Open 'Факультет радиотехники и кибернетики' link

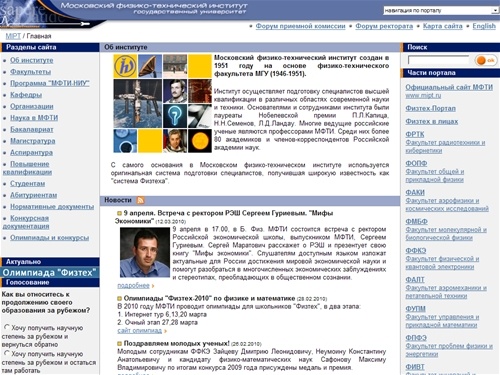445,147
